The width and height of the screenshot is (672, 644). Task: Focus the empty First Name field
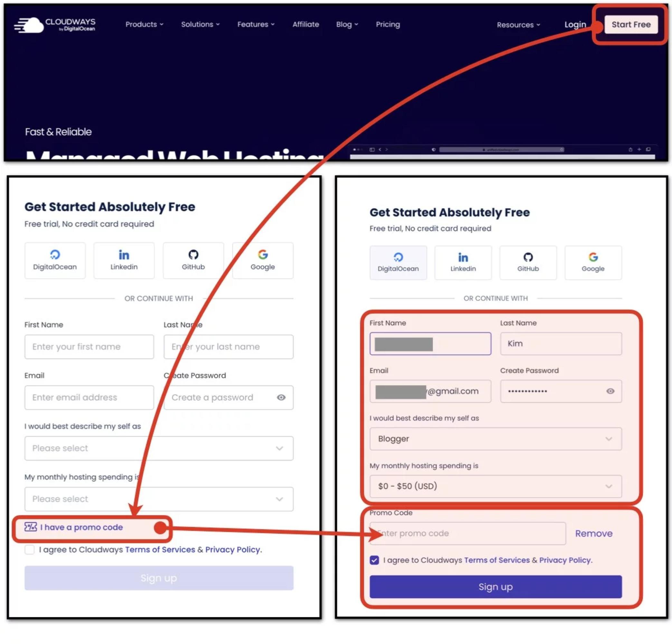[x=89, y=347]
